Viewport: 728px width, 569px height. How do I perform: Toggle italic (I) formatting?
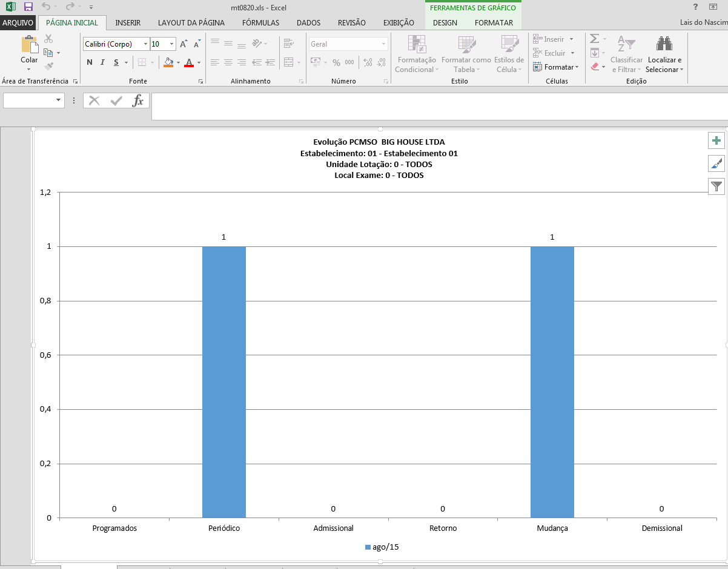102,62
